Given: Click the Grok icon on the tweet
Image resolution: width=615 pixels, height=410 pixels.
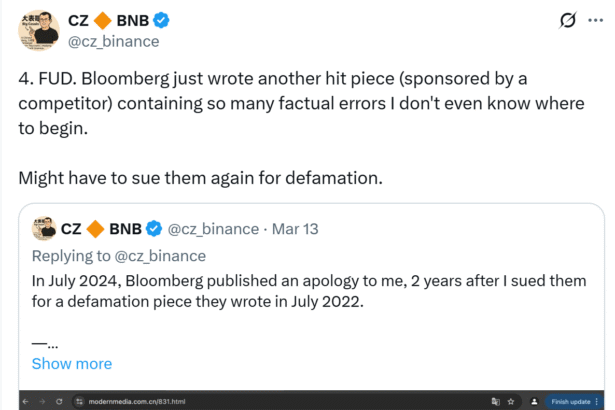Looking at the screenshot, I should pyautogui.click(x=568, y=19).
